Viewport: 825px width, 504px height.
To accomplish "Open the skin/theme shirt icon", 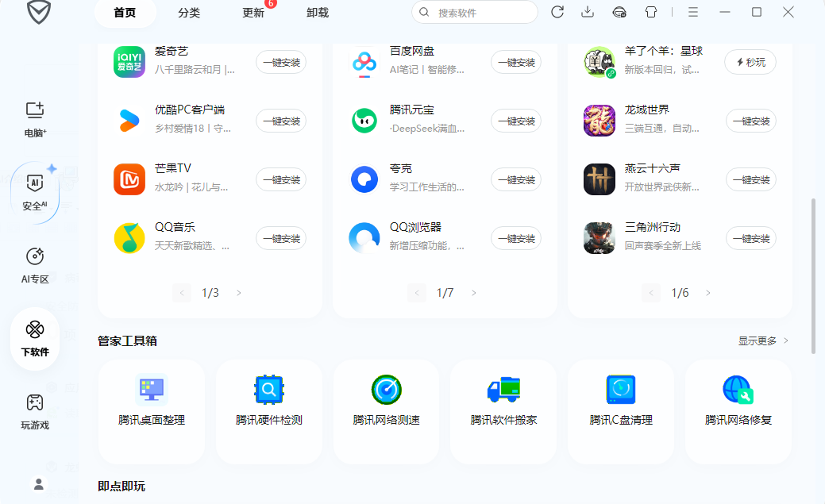I will tap(651, 12).
